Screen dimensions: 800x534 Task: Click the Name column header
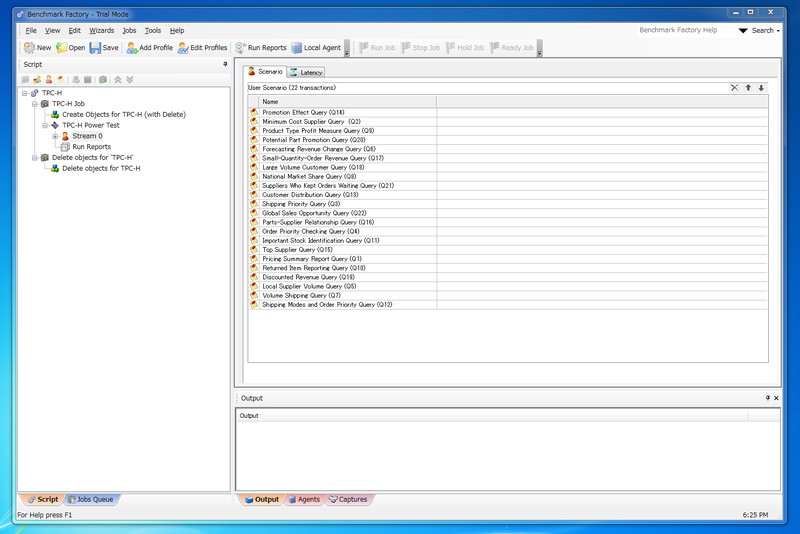click(x=347, y=101)
